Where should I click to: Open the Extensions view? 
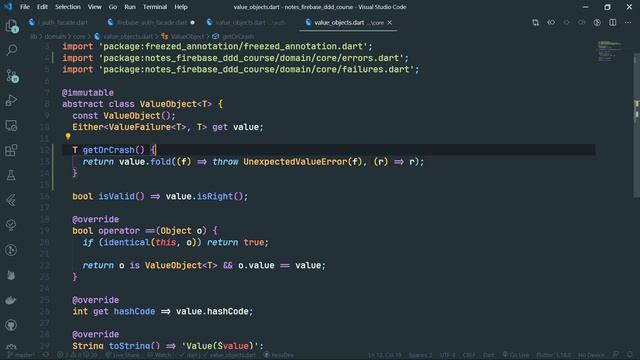pyautogui.click(x=11, y=150)
